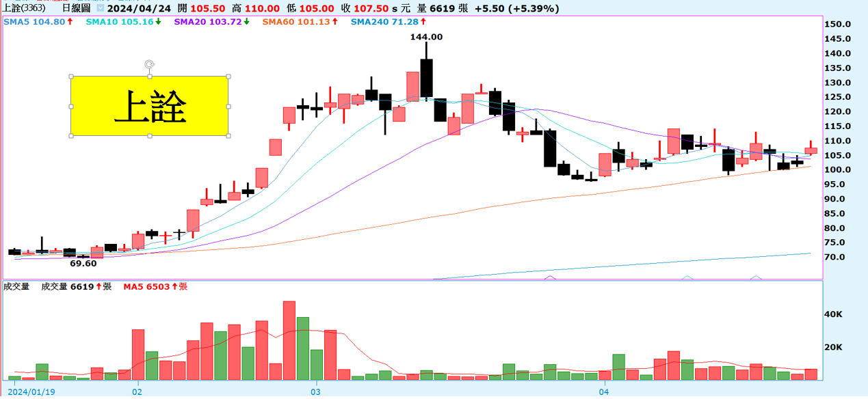The image size is (868, 399).
Task: Click the purple triangle marker at the chart bottom
Action: click(x=549, y=277)
